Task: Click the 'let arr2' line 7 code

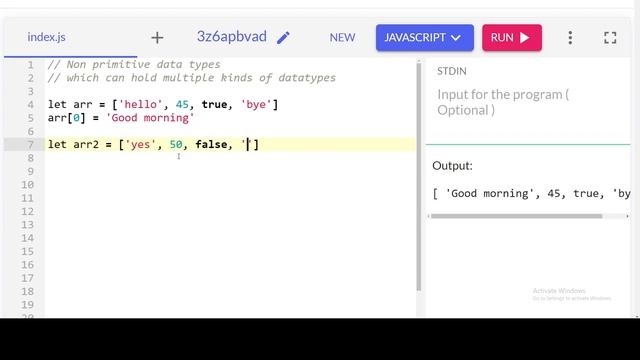Action: [x=153, y=144]
